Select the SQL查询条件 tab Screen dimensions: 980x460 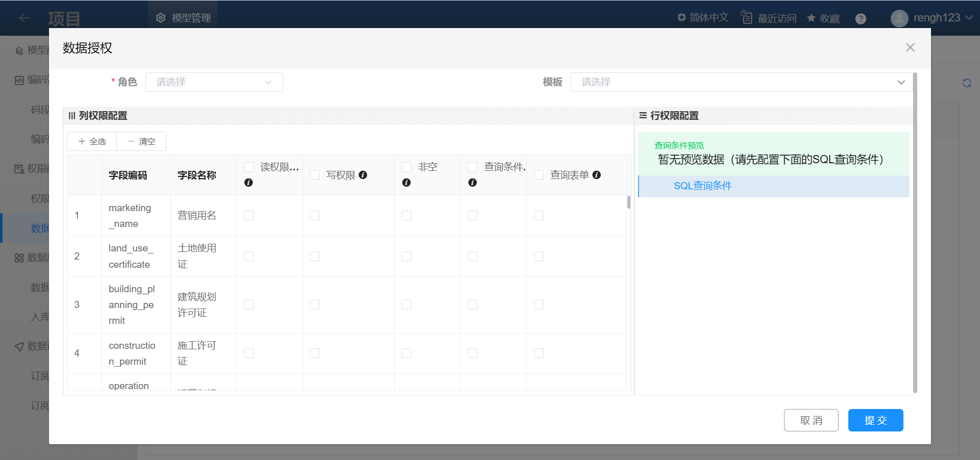(x=702, y=186)
